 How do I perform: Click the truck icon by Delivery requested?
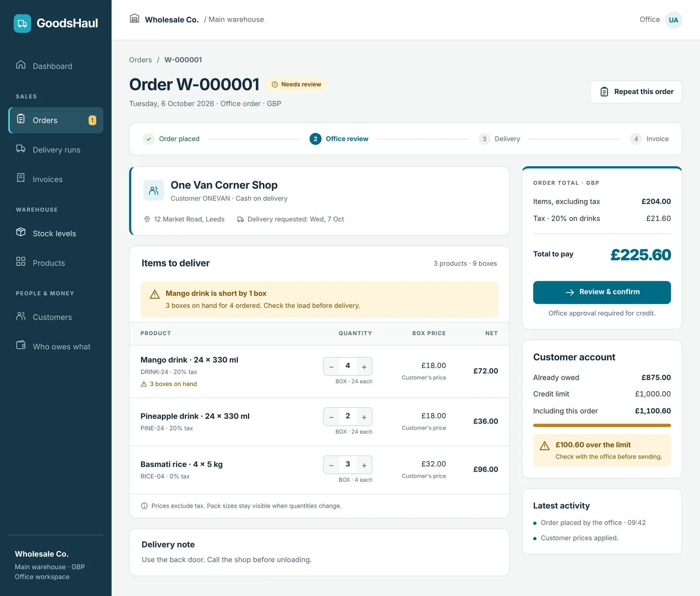(241, 219)
